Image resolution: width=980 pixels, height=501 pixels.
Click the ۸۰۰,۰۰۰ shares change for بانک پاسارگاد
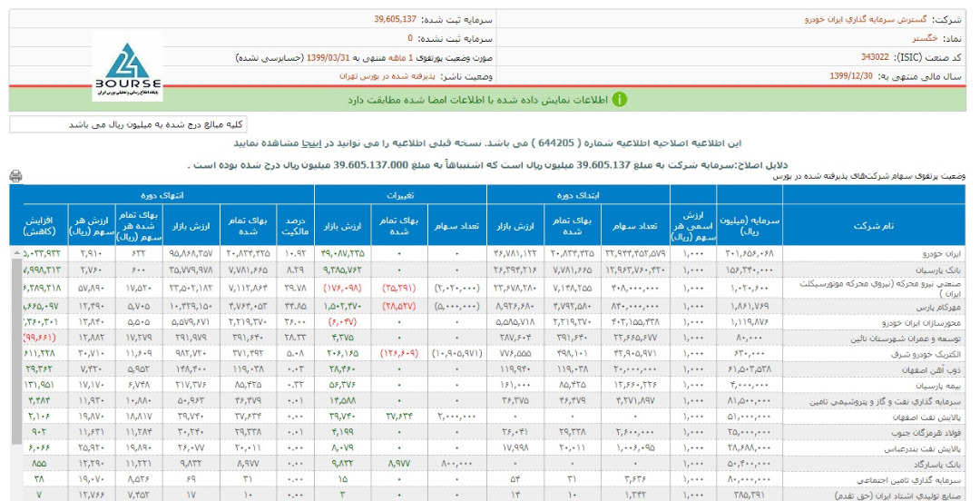[x=456, y=464]
